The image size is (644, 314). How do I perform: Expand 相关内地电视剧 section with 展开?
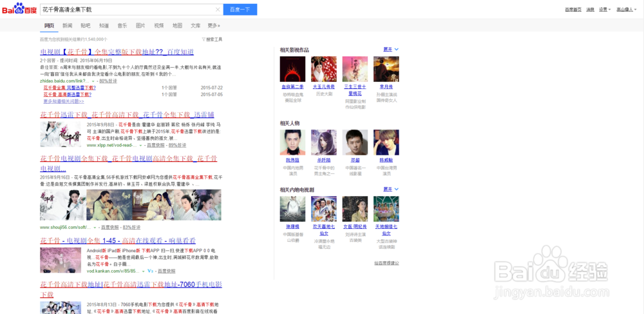391,189
